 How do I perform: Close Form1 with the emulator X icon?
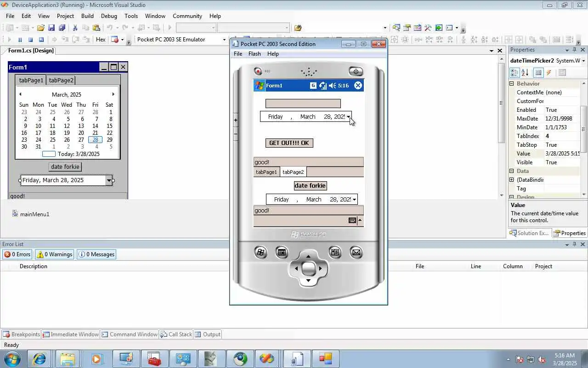[x=358, y=86]
